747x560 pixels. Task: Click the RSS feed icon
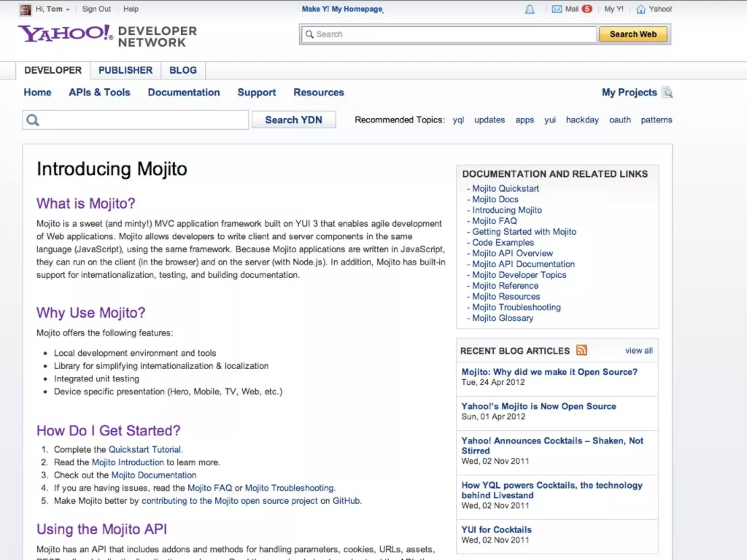[x=581, y=350]
